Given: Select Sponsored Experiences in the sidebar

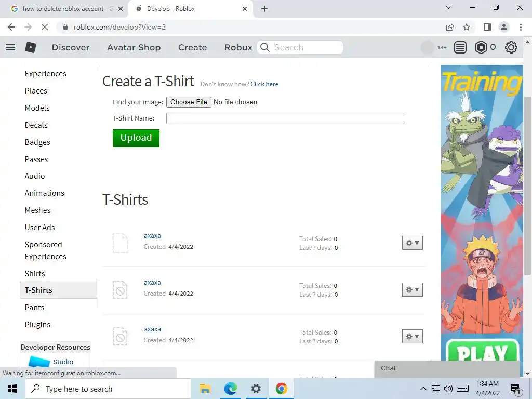Looking at the screenshot, I should tap(46, 250).
